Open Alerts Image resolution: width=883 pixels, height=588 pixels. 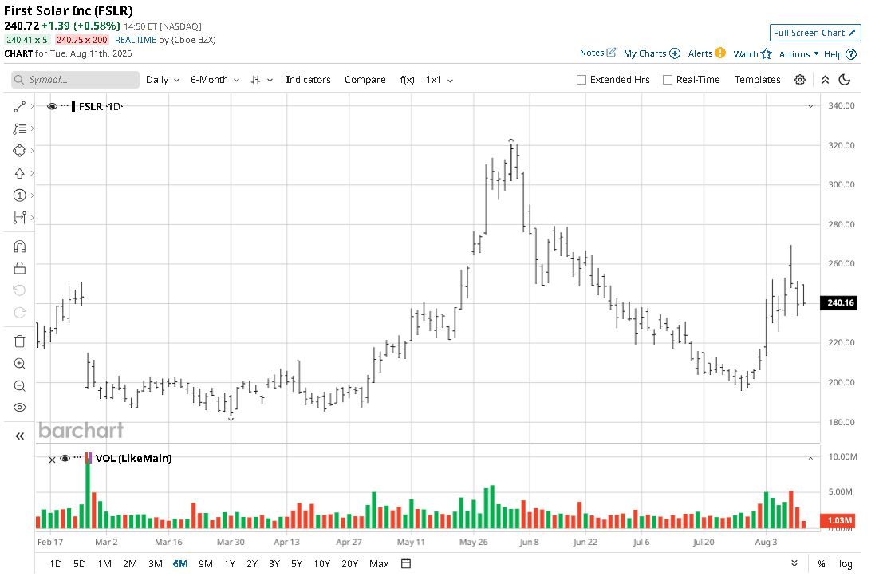[x=707, y=53]
